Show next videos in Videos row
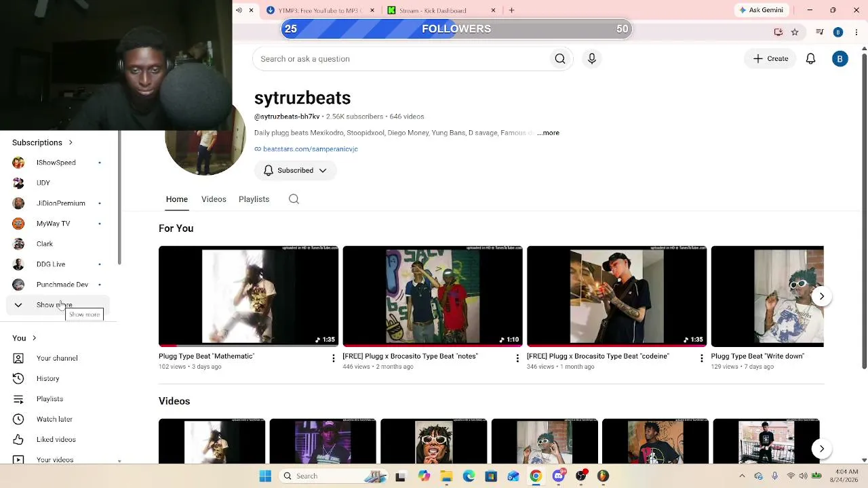This screenshot has height=488, width=868. click(821, 449)
